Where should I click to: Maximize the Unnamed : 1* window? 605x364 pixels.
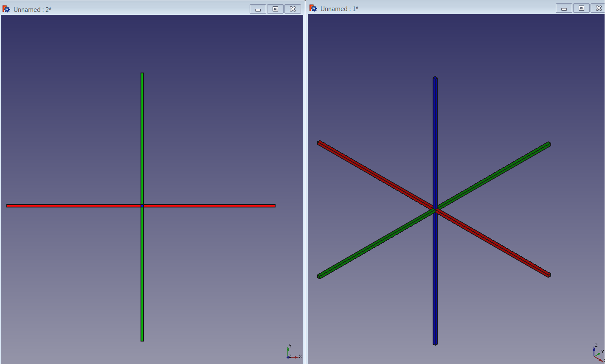pyautogui.click(x=581, y=8)
